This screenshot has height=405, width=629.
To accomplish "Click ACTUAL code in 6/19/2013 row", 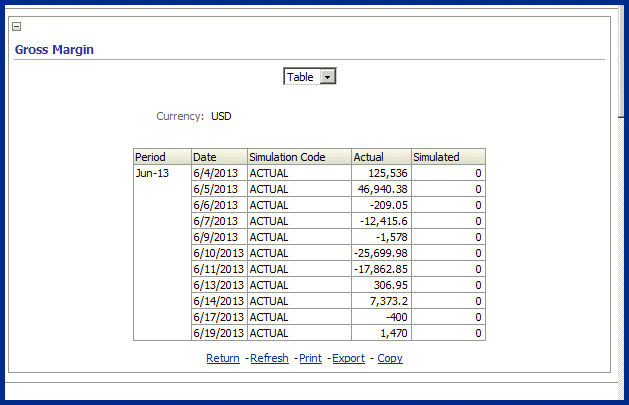I will coord(299,333).
